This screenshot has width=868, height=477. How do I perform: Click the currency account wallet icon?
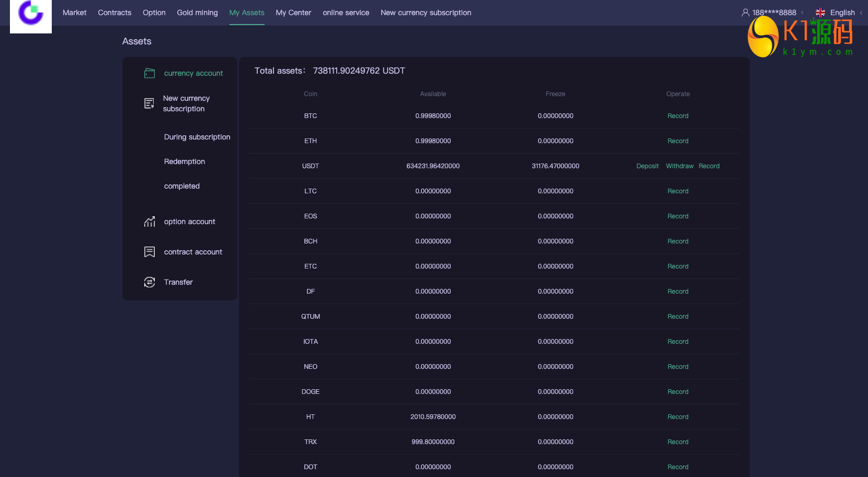click(x=150, y=73)
